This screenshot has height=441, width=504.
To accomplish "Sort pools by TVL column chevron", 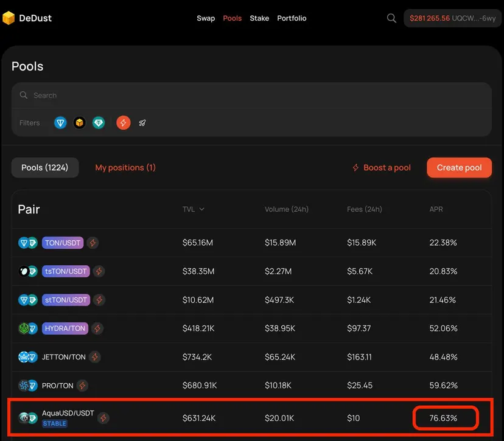I will click(x=201, y=209).
